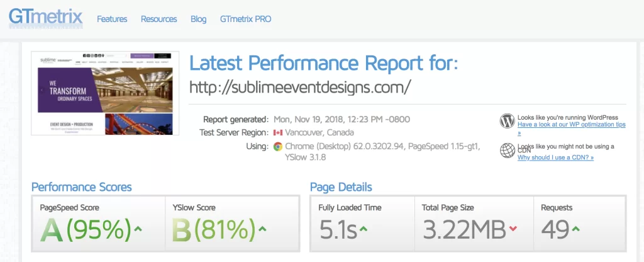This screenshot has width=644, height=262.
Task: Click the GTmetrix logo
Action: [45, 17]
